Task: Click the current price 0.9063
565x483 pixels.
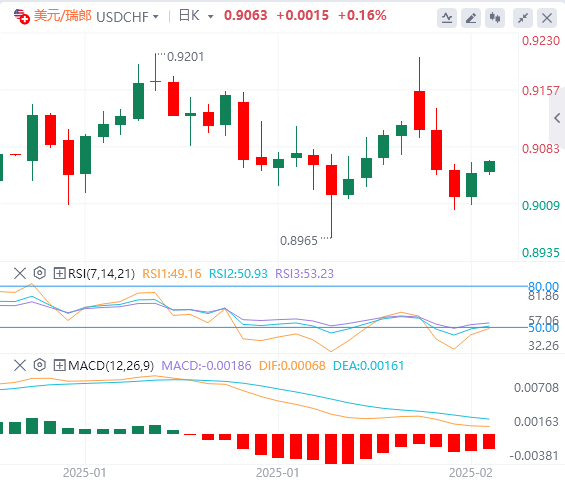Action: 246,15
